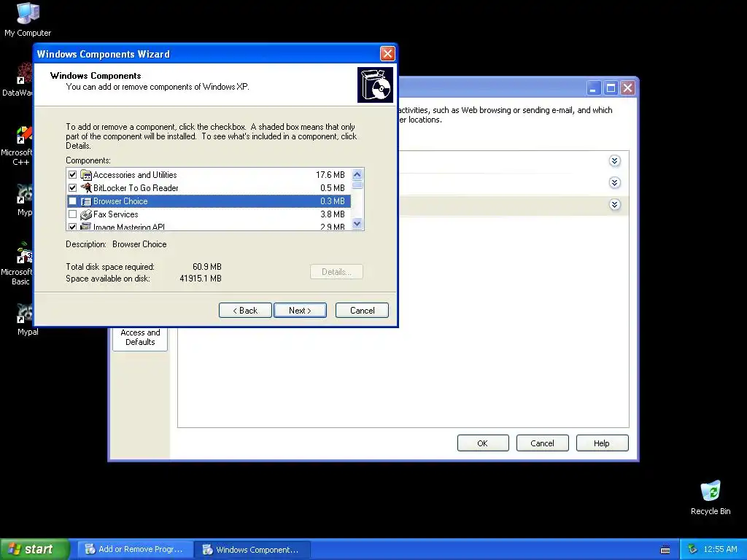Click the Windows logo on Start button
747x560 pixels.
point(14,549)
